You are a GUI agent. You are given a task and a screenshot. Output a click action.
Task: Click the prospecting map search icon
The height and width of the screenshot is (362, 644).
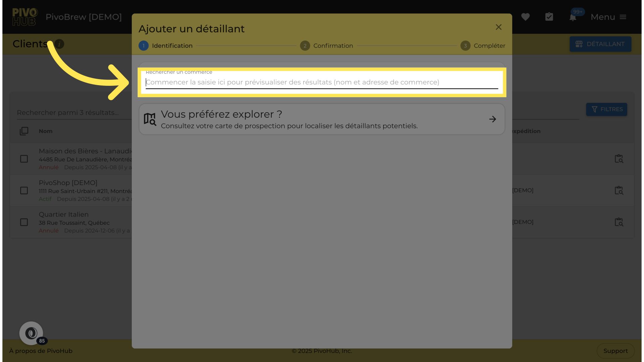point(150,119)
